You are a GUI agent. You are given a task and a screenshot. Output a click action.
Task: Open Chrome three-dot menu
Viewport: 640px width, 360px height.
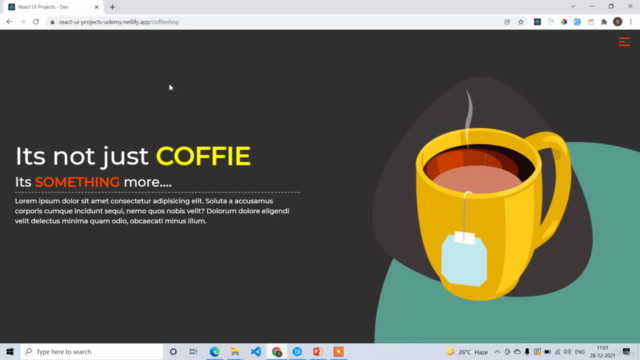click(x=631, y=22)
